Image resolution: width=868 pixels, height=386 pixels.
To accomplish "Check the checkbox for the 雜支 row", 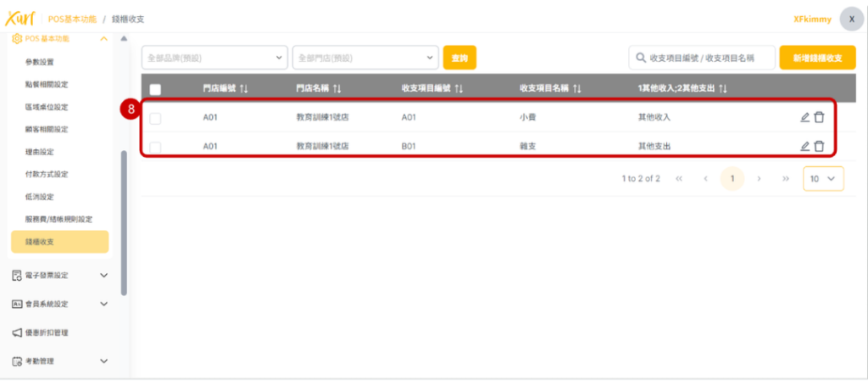I will pos(155,147).
